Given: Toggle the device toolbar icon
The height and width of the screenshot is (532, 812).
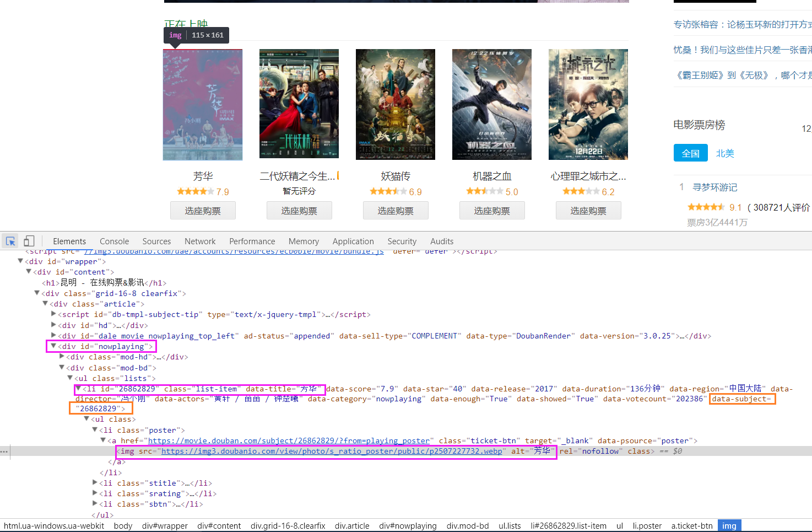Looking at the screenshot, I should click(29, 241).
